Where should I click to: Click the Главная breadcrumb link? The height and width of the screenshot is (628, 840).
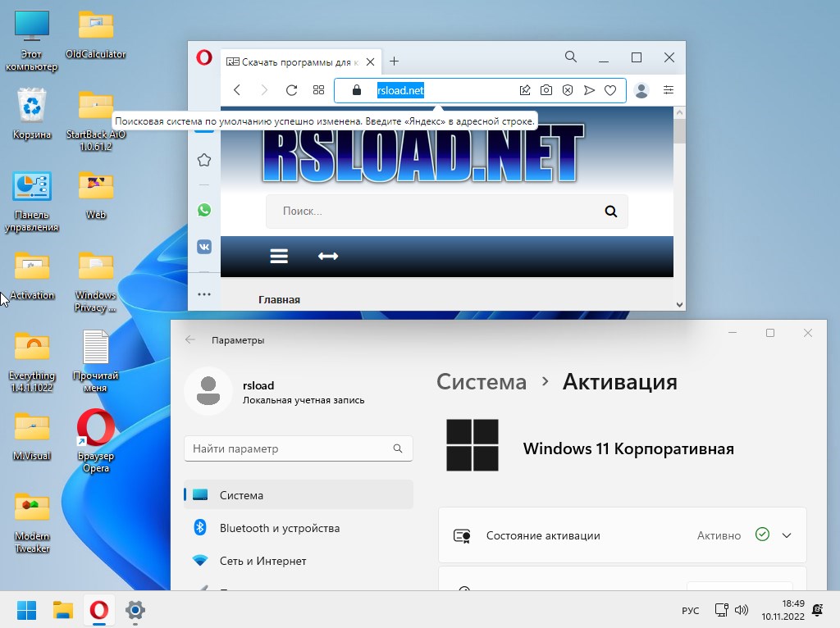[x=279, y=300]
